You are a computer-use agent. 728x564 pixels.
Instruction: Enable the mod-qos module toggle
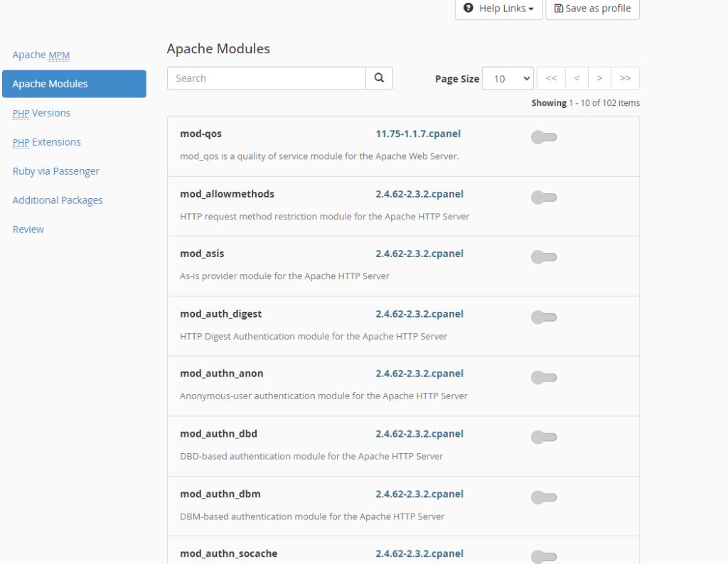point(544,137)
